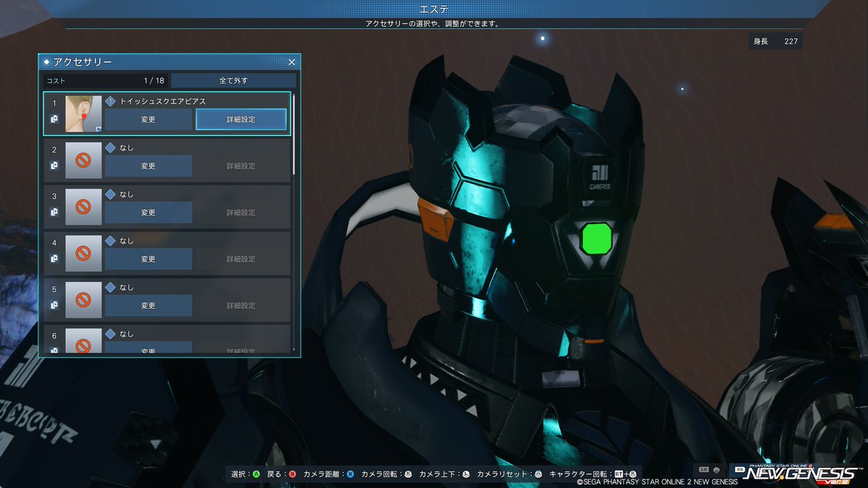Select the empty thumbnail in slot 5
The height and width of the screenshot is (488, 868).
83,300
